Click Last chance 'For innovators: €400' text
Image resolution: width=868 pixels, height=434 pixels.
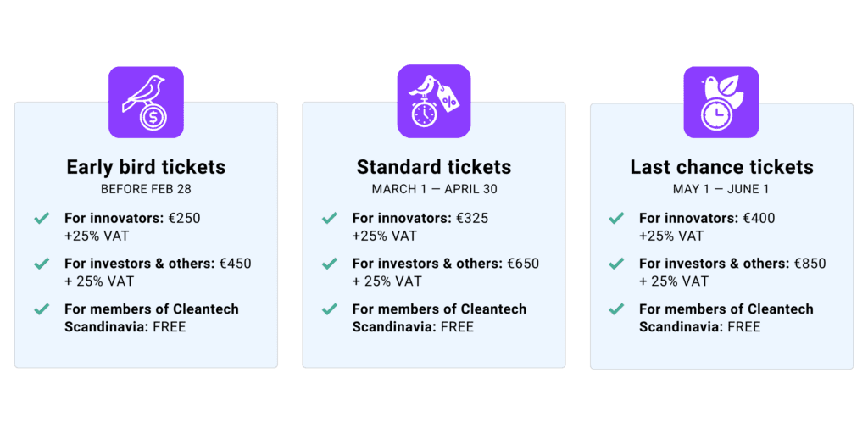pyautogui.click(x=707, y=219)
